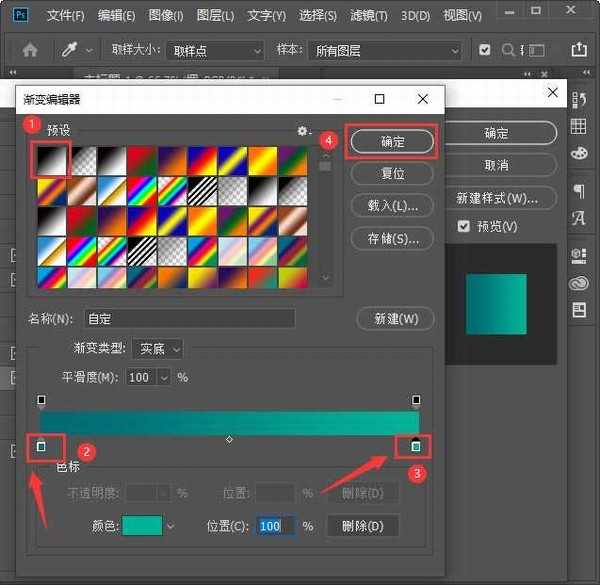Image resolution: width=600 pixels, height=585 pixels.
Task: Open the 样本 所有图层 dropdown
Action: tap(387, 50)
